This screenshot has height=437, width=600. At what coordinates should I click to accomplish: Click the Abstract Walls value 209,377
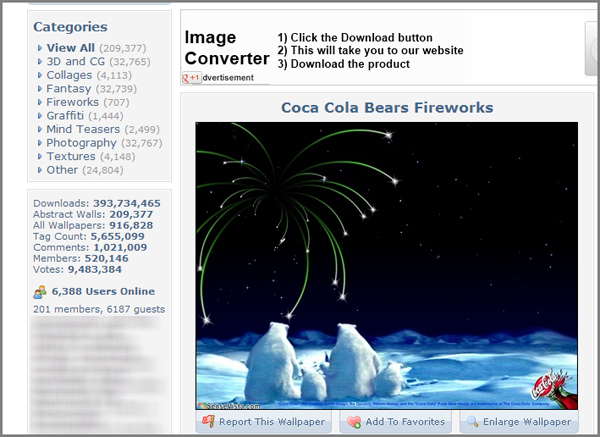131,214
